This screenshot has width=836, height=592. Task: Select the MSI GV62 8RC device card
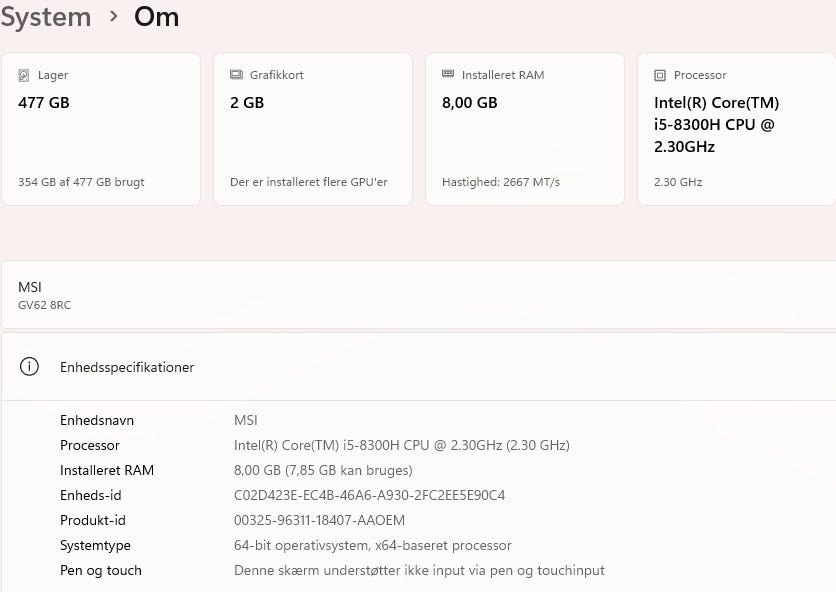coord(418,295)
